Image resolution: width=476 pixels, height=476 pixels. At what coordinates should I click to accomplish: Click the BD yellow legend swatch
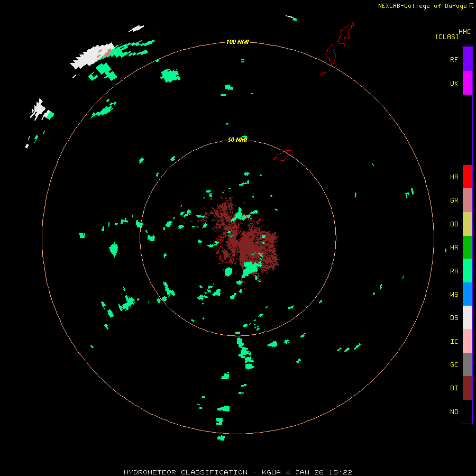[x=467, y=224]
